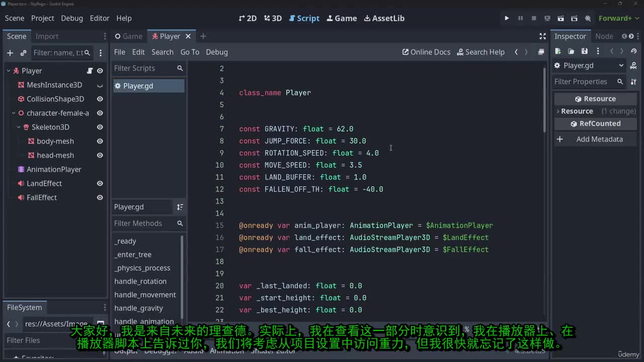Open Inspector resource extra options menu
Image resolution: width=644 pixels, height=362 pixels.
click(x=598, y=51)
